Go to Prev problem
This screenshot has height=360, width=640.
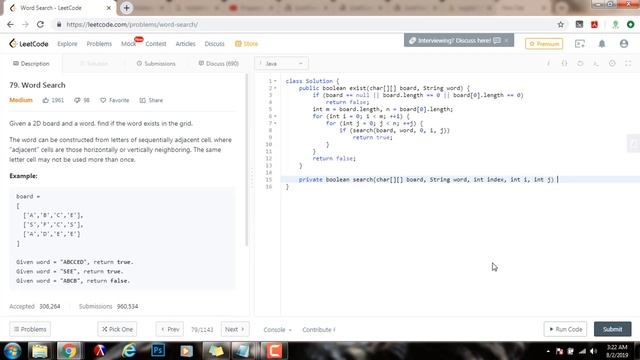coord(170,329)
